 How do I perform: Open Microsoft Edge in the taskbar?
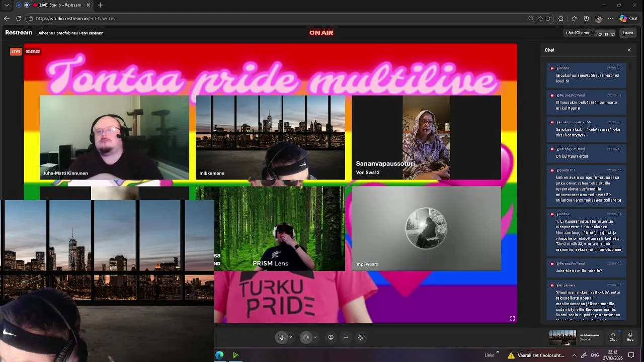(x=219, y=355)
